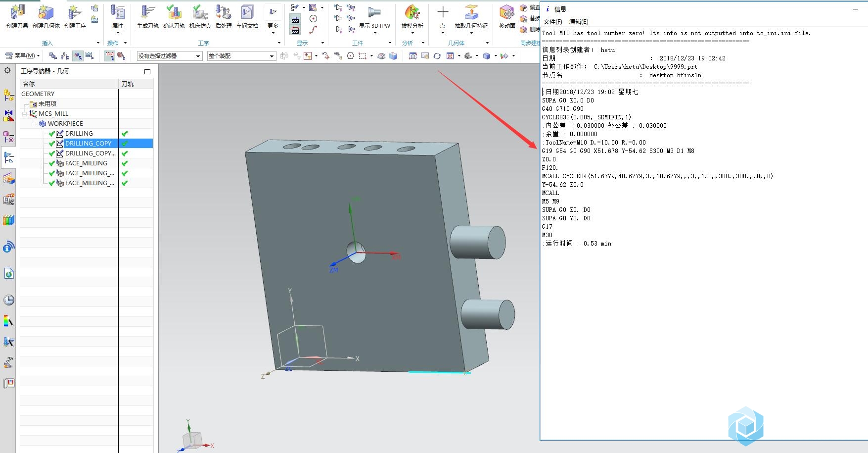This screenshot has width=868, height=453.
Task: Select the 未用项 tree item
Action: (47, 103)
